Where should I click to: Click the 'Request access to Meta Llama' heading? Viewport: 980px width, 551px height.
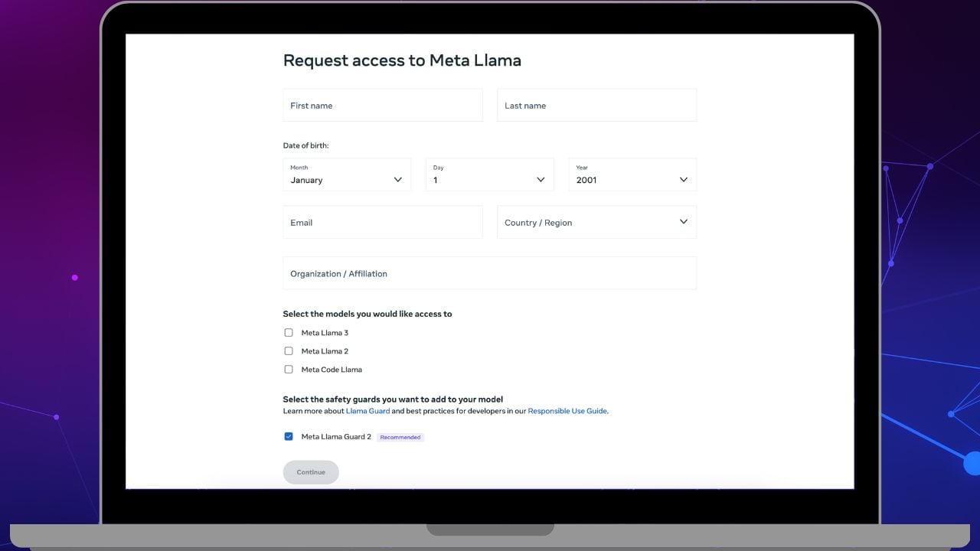pos(402,60)
